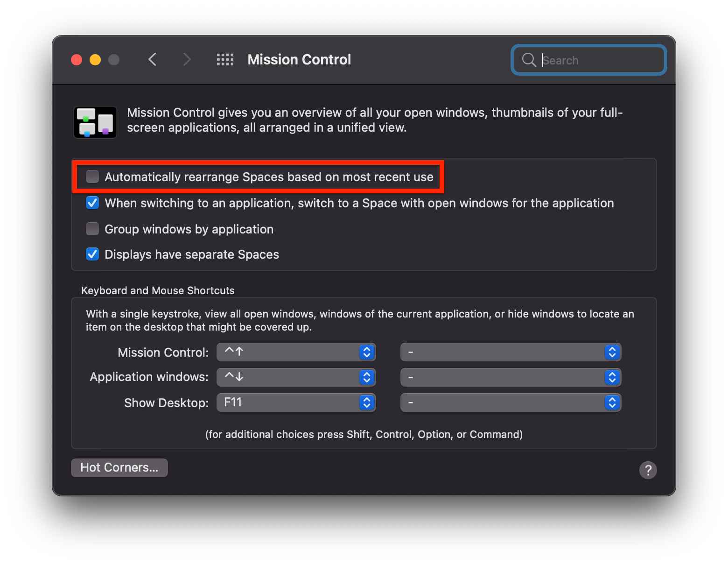This screenshot has height=565, width=728.
Task: Focus the Search field
Action: (589, 60)
